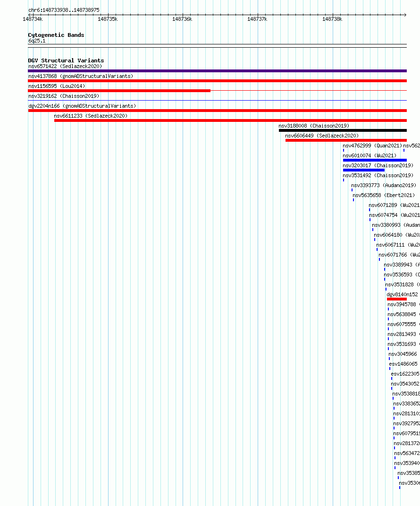Open variant nsv6571422 (Sedlazeck2020) label

[65, 67]
